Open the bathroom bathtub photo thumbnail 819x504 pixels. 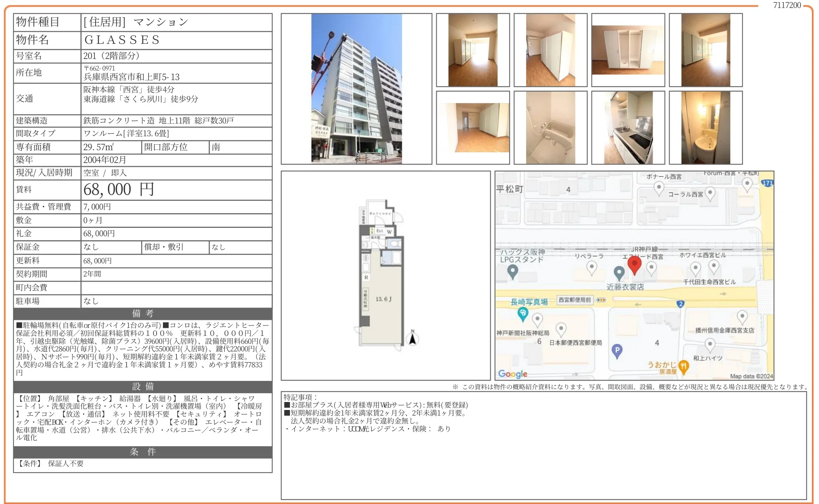point(550,127)
